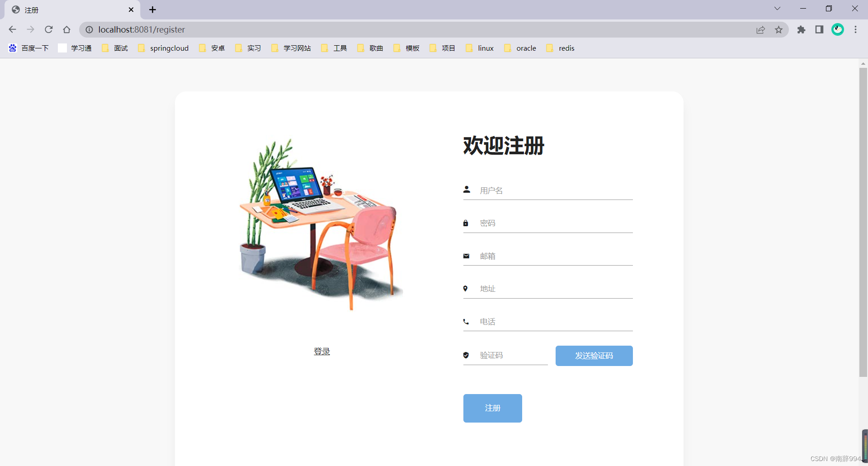
Task: Click the scrollbar up arrow
Action: click(x=863, y=63)
